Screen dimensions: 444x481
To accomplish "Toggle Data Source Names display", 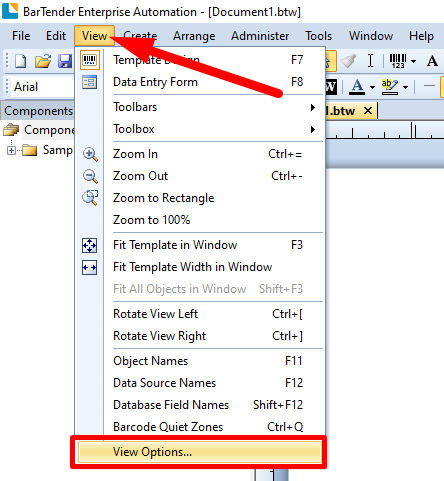I will [208, 383].
